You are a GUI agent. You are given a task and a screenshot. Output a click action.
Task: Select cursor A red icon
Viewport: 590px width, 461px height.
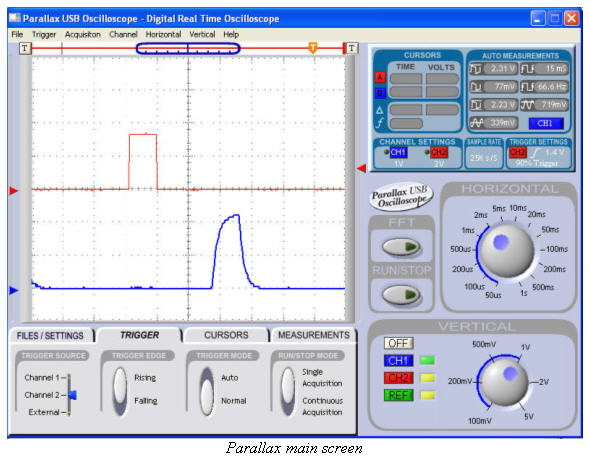click(380, 78)
